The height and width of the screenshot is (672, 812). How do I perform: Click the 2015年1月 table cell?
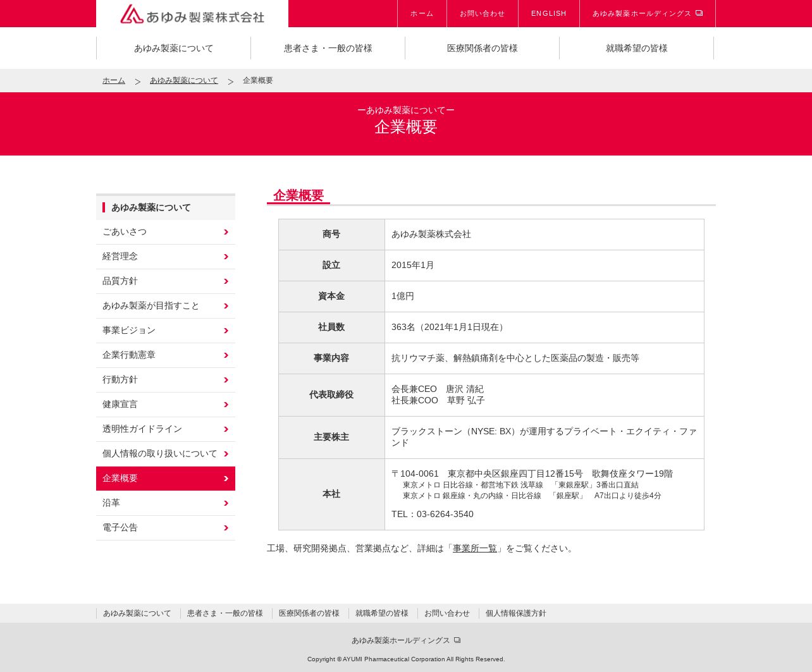(x=544, y=266)
